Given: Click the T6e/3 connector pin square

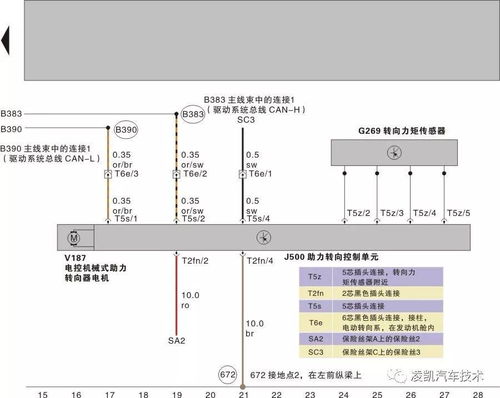Looking at the screenshot, I should [x=108, y=174].
